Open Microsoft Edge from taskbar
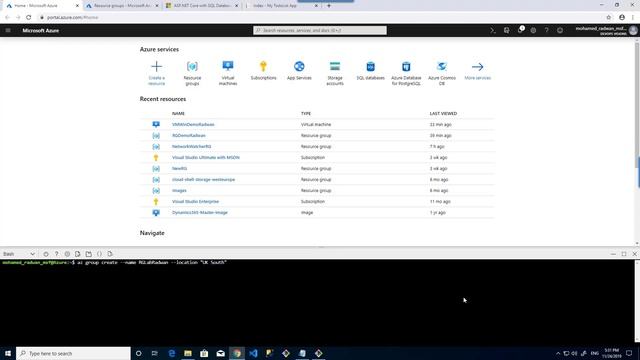This screenshot has height=360, width=640. (172, 353)
